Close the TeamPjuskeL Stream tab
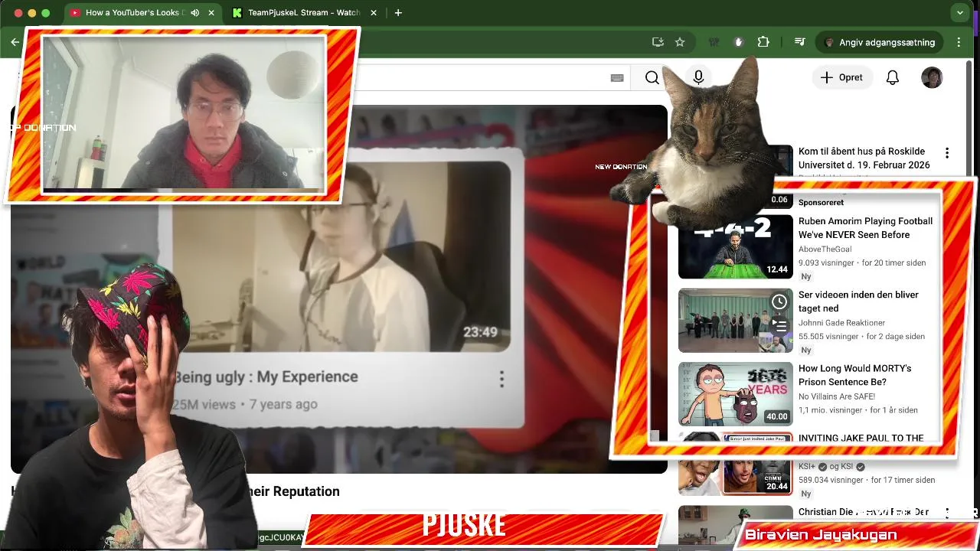The width and height of the screenshot is (980, 551). (x=373, y=13)
